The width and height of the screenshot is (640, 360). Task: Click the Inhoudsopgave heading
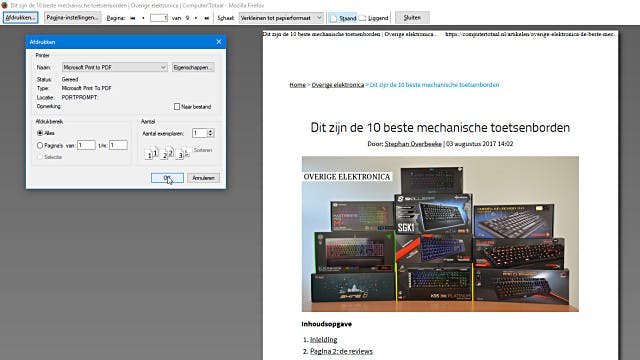327,324
